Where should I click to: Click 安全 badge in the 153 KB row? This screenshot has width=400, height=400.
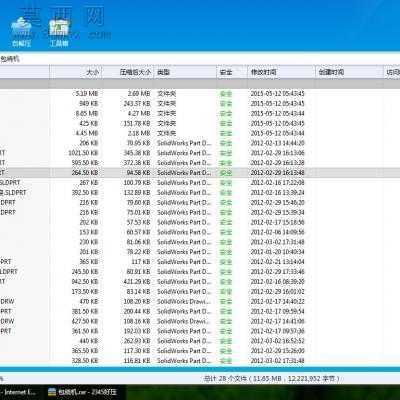226,232
